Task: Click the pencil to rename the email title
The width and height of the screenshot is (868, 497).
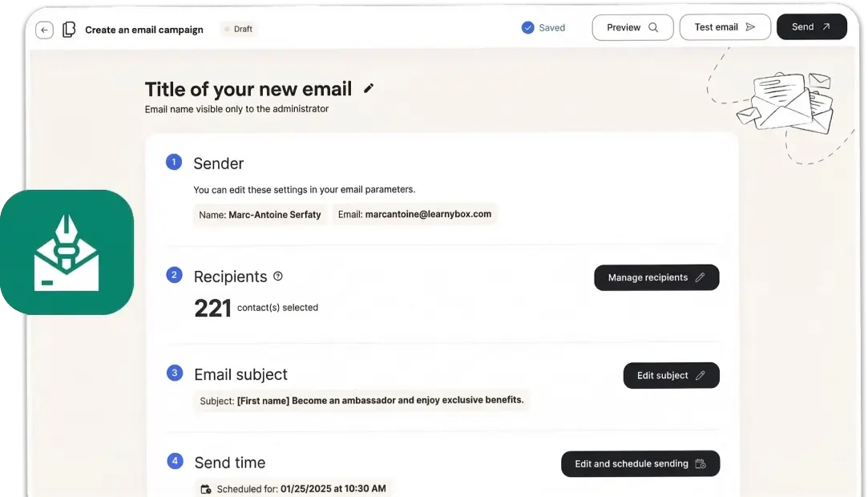Action: click(369, 88)
